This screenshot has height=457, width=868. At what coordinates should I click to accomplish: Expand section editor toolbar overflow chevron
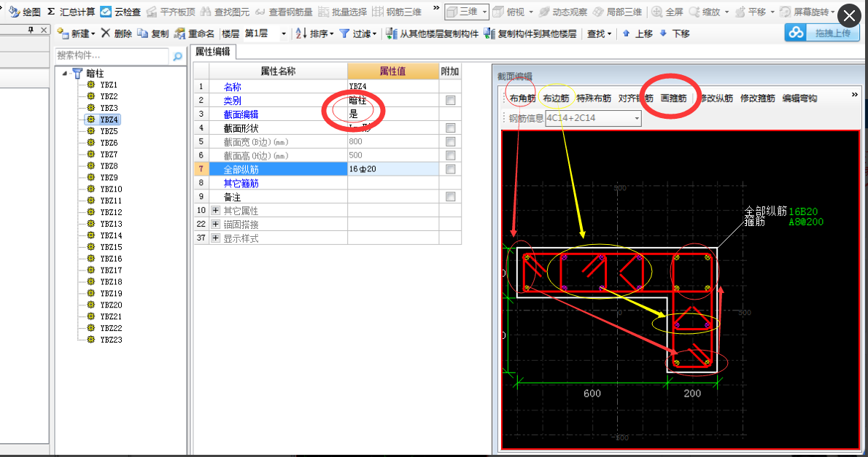855,95
